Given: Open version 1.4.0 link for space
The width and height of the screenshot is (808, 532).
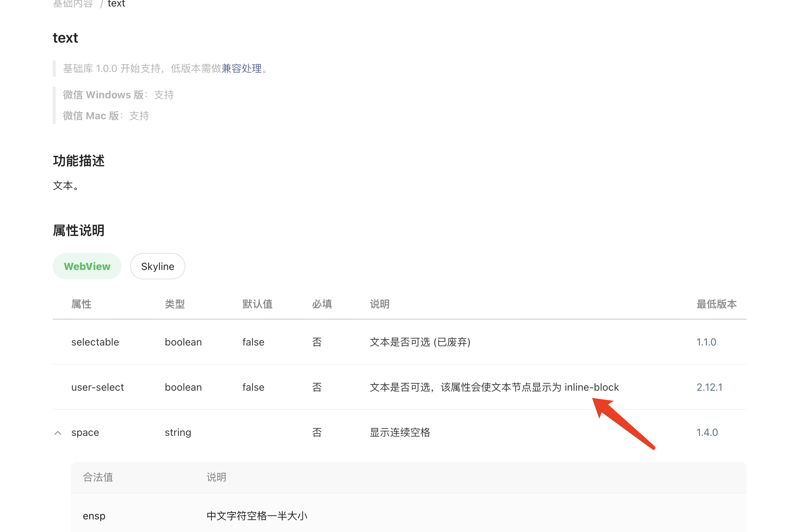Looking at the screenshot, I should pos(707,432).
